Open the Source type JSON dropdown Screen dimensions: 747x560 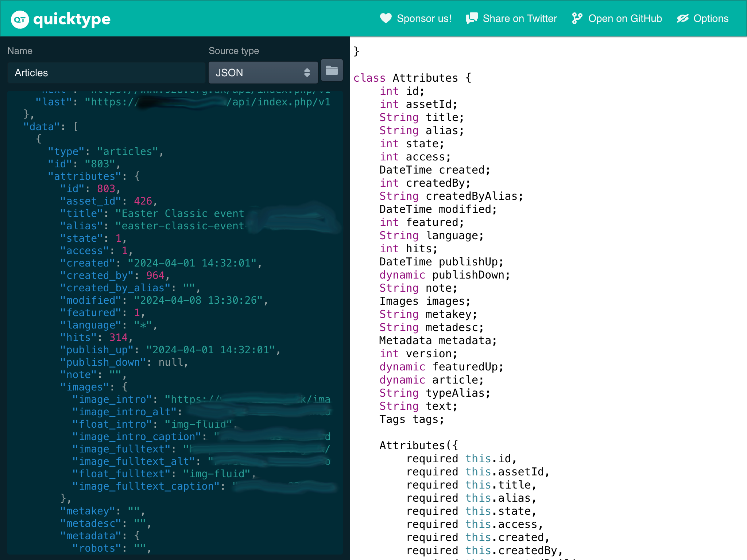click(263, 73)
